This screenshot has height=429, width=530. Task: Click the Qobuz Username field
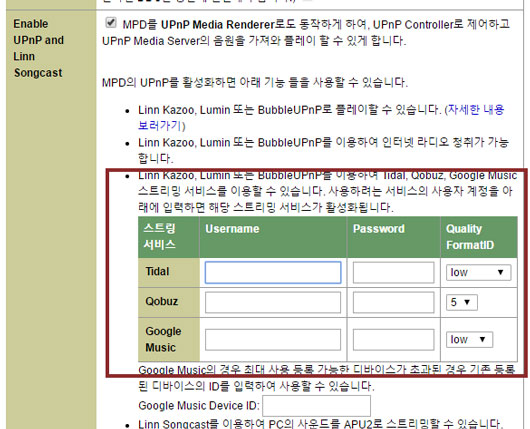(273, 302)
